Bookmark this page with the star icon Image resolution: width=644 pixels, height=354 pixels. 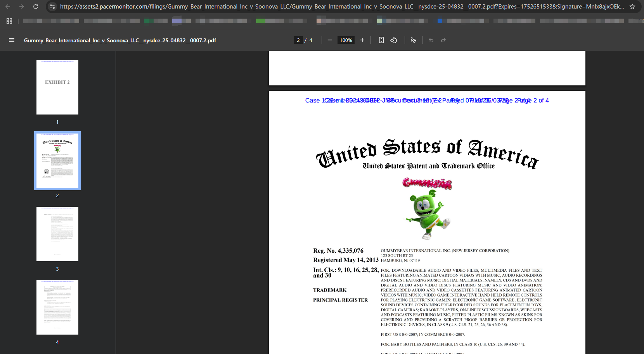(x=632, y=7)
